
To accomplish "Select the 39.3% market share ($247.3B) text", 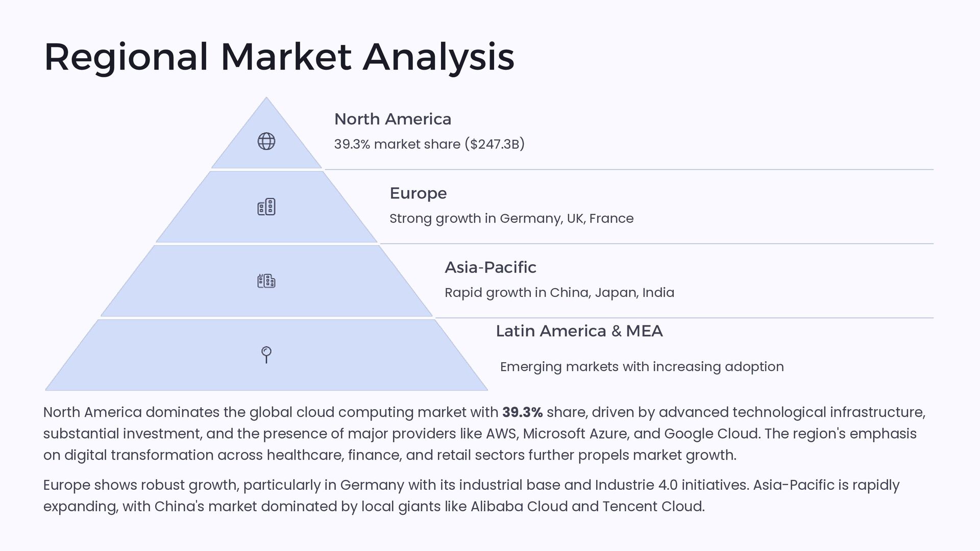I will point(429,144).
